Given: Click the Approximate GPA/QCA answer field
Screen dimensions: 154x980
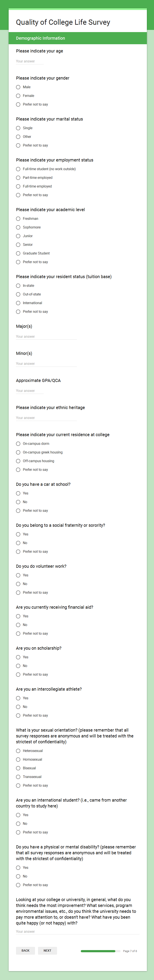Looking at the screenshot, I should point(30,391).
